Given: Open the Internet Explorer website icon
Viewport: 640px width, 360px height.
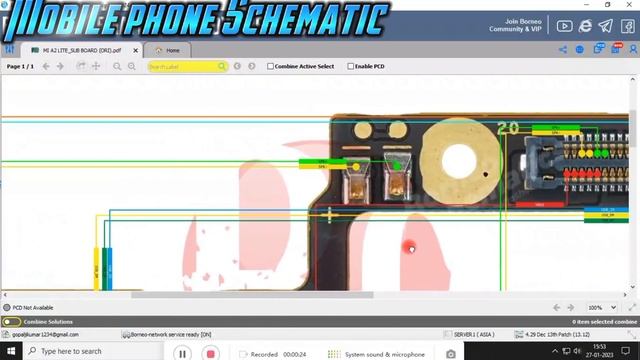Looking at the screenshot, I should (x=585, y=26).
